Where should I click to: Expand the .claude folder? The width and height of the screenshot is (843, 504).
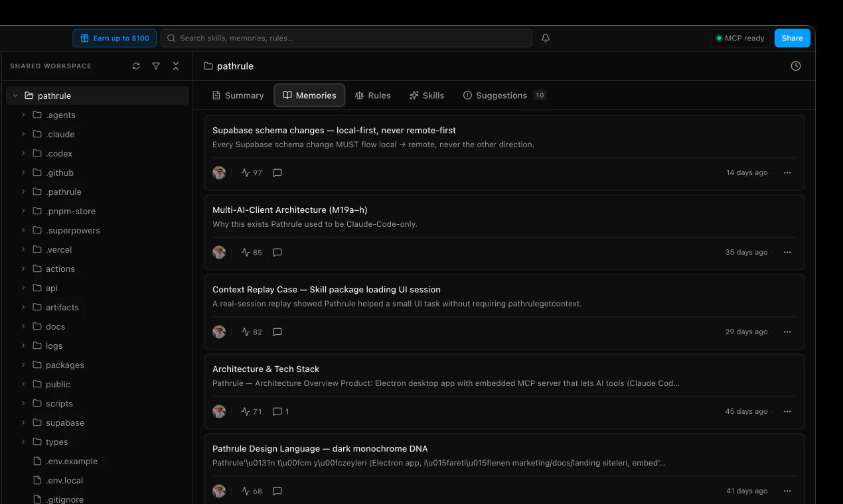[23, 135]
